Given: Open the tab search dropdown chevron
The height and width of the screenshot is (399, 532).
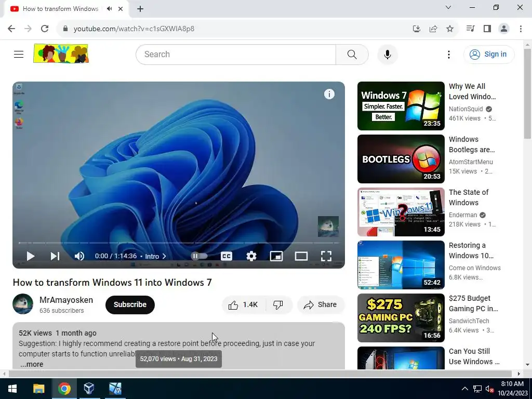Looking at the screenshot, I should pyautogui.click(x=448, y=7).
